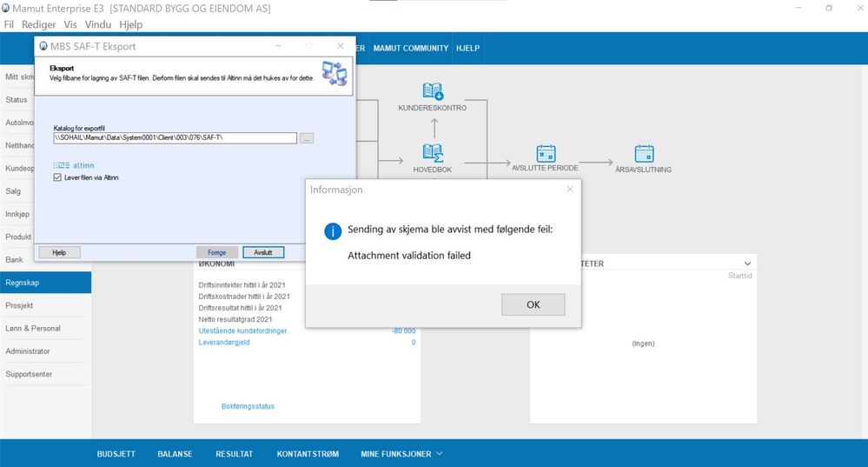Screen dimensions: 868x467
Task: Open the Bokføringsstatus link
Action: (248, 406)
